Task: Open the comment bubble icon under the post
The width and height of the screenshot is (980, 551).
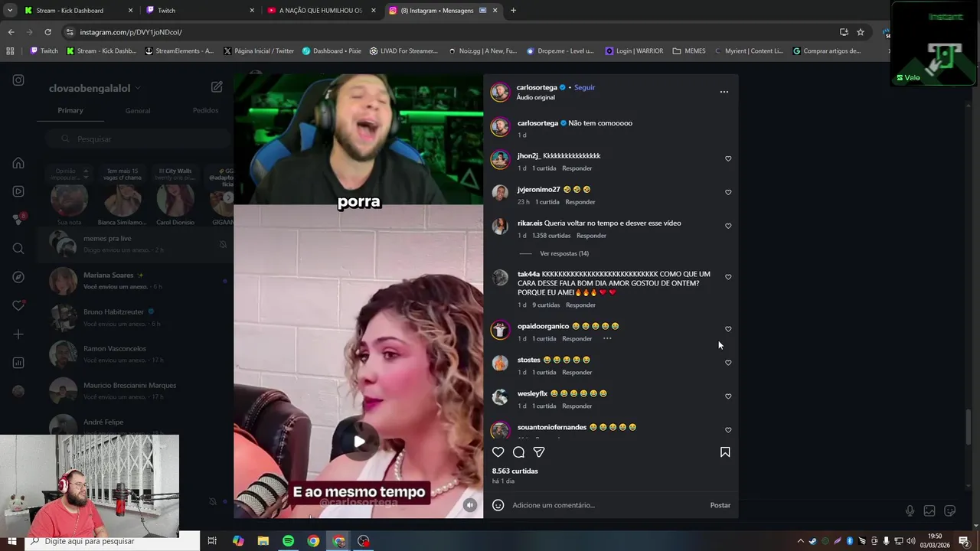Action: 518,452
